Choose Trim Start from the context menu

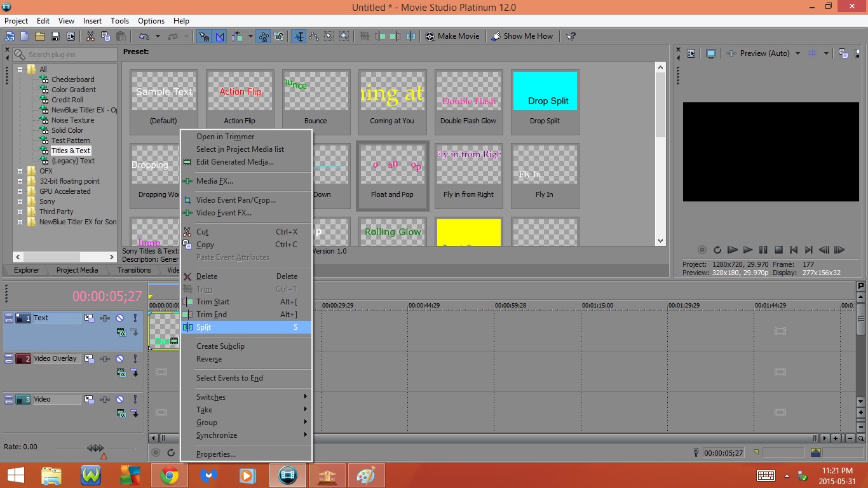click(247, 302)
